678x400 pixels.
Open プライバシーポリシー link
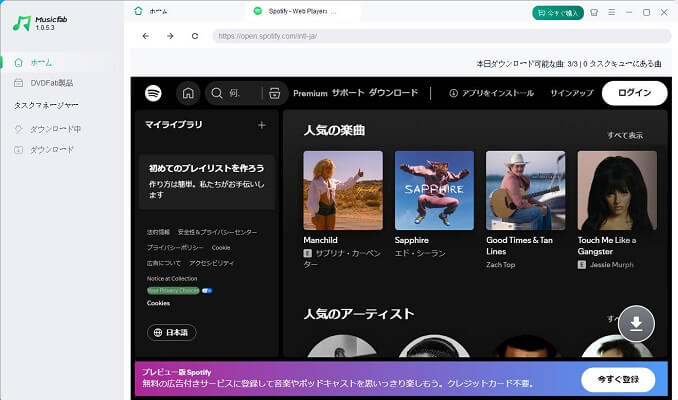pyautogui.click(x=175, y=248)
